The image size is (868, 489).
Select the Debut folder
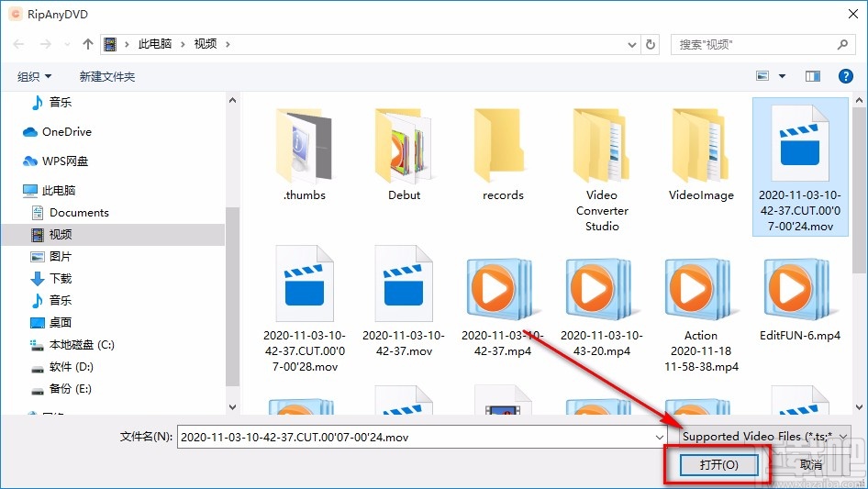[x=403, y=154]
